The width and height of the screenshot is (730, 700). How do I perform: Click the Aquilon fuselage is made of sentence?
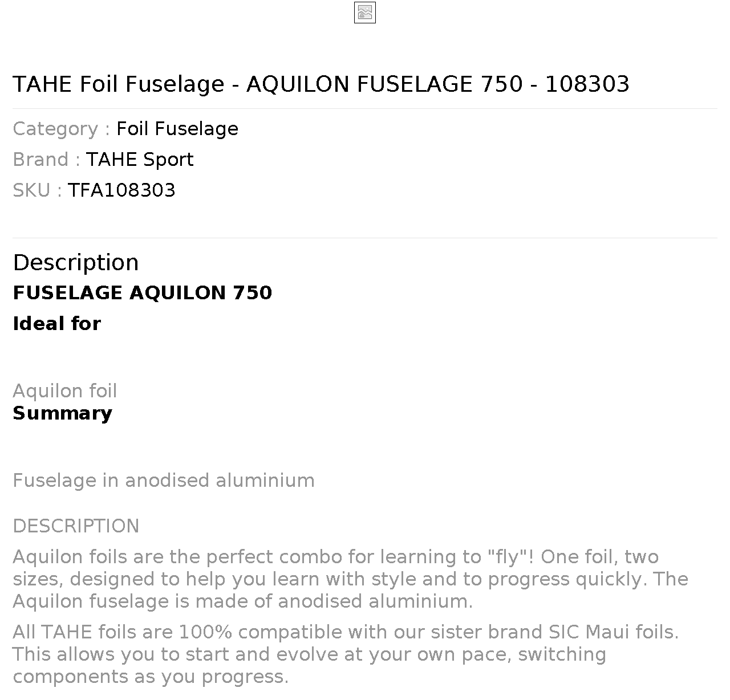(x=243, y=601)
